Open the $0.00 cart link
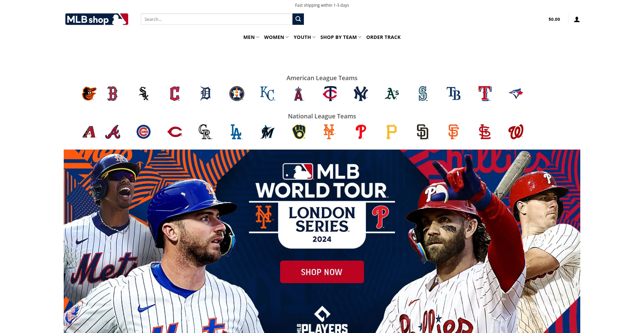The height and width of the screenshot is (333, 644). pos(554,19)
